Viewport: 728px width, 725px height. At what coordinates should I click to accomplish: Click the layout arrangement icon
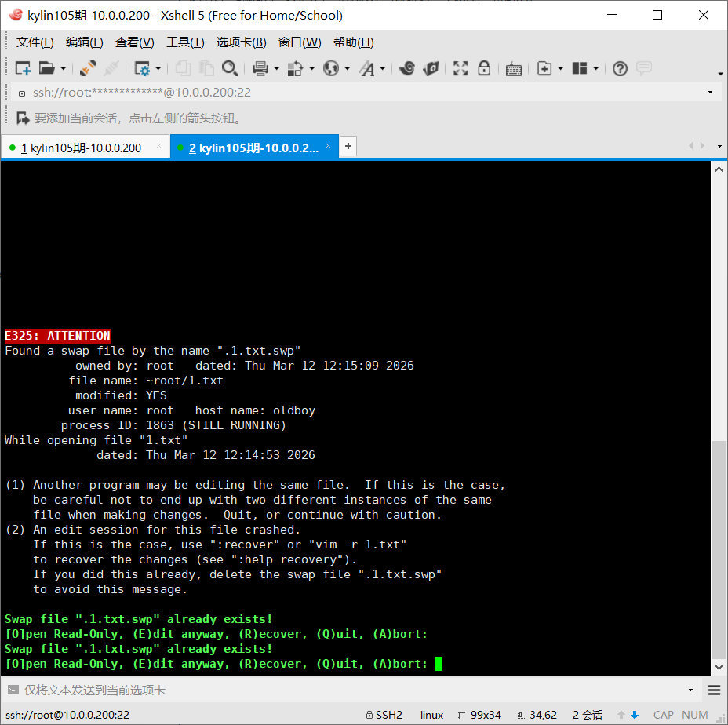point(580,69)
